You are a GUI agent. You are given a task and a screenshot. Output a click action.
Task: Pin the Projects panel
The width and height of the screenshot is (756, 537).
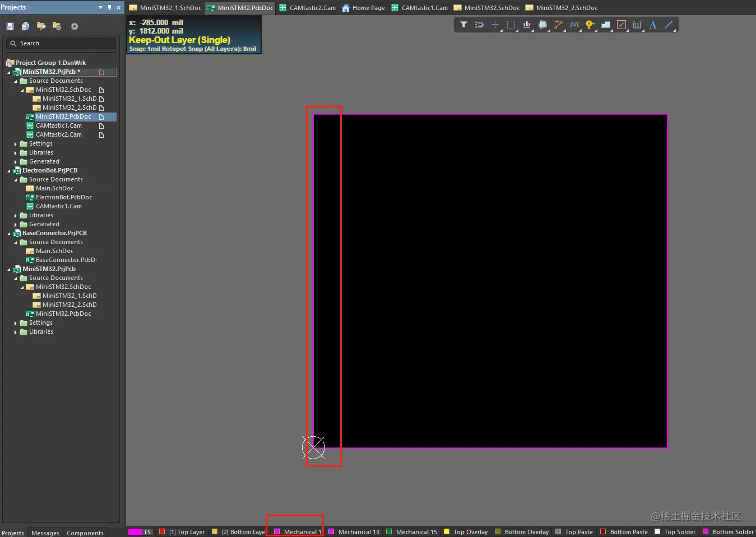click(109, 7)
